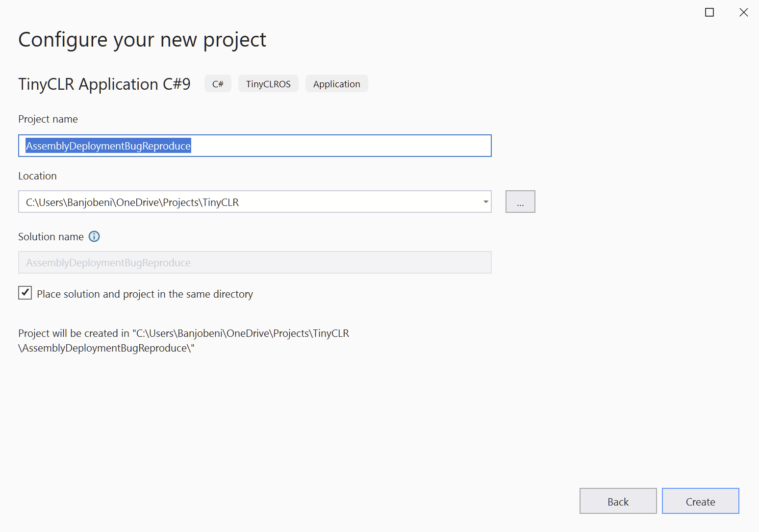Click the 'TinyCLR Application C#9' heading
The image size is (759, 532).
[104, 84]
